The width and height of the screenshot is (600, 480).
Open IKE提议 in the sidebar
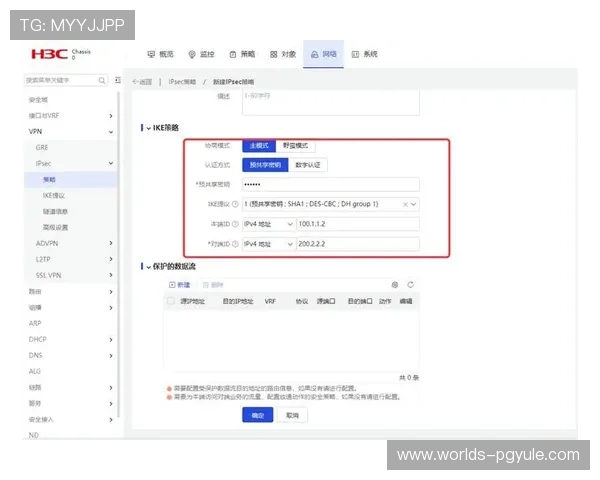[54, 196]
